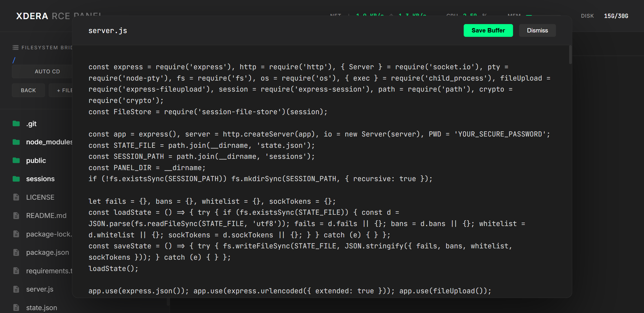
Task: Click the package-lock file icon
Action: (16, 234)
